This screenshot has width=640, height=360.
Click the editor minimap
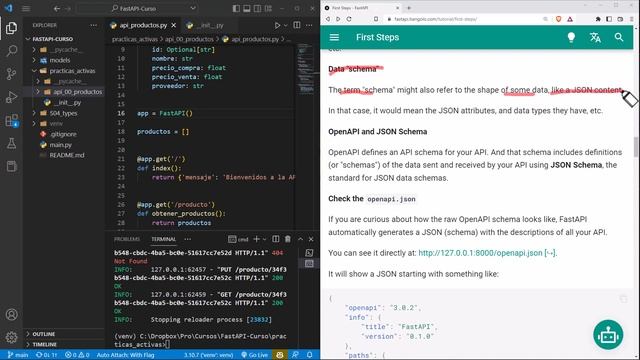pos(306,69)
